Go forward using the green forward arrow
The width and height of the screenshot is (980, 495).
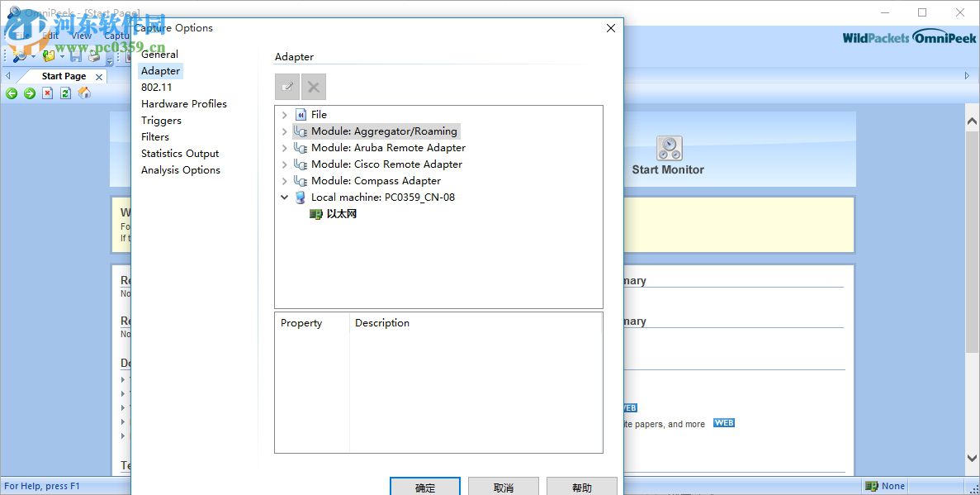30,93
